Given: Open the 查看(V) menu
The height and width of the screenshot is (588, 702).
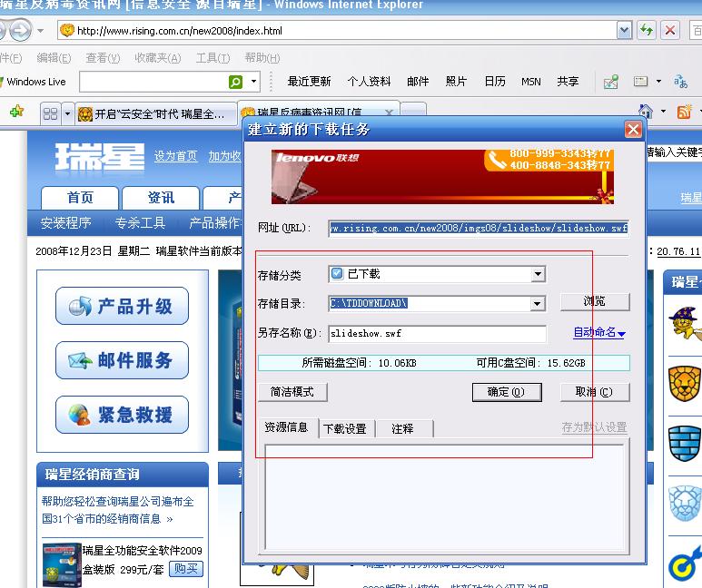Looking at the screenshot, I should click(x=103, y=58).
